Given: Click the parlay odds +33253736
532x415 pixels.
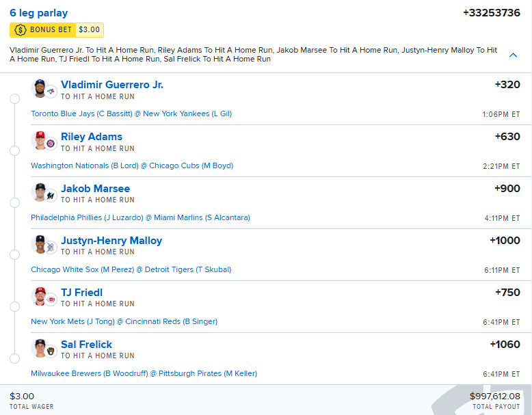Looking at the screenshot, I should pyautogui.click(x=492, y=13).
